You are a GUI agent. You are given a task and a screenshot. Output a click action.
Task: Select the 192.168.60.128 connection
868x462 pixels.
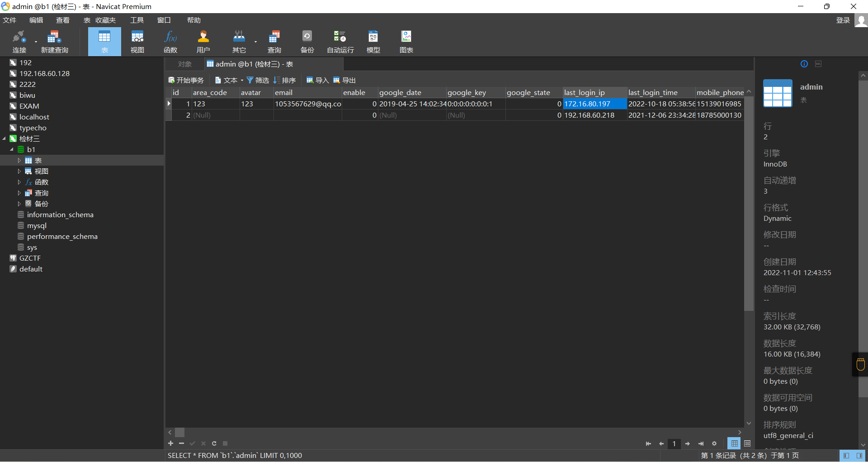click(44, 73)
